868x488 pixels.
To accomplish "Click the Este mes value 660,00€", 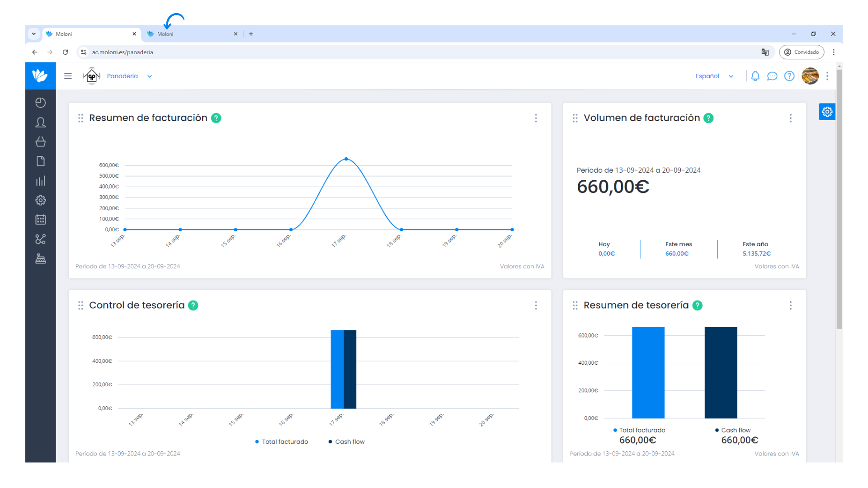I will [677, 253].
